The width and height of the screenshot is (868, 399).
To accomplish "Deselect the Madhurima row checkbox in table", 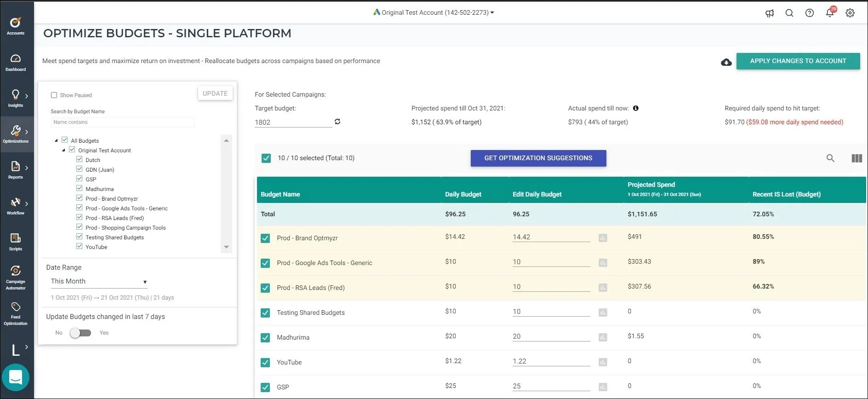I will [265, 338].
